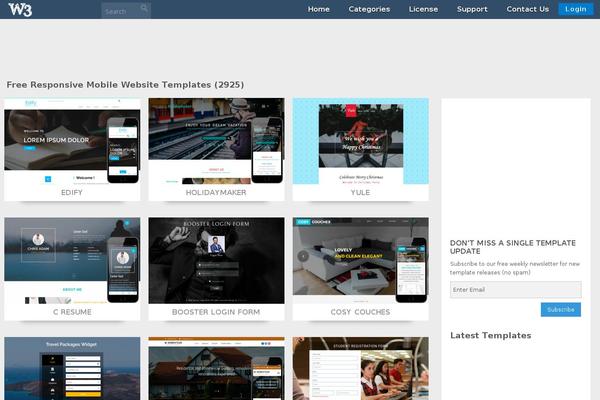Open the Booster Login Form thumbnail
The height and width of the screenshot is (400, 600).
pos(216,261)
